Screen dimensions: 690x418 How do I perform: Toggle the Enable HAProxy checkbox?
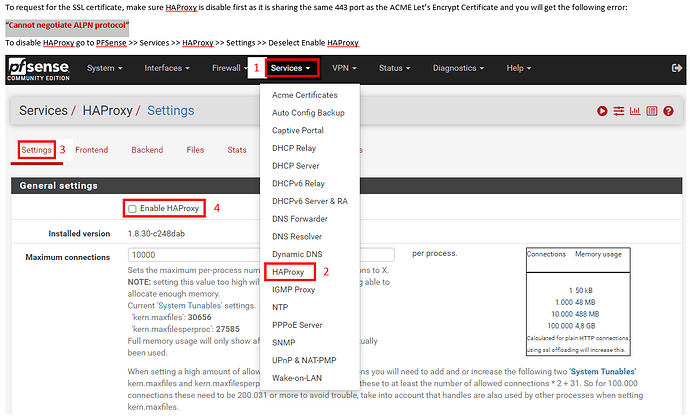tap(132, 209)
